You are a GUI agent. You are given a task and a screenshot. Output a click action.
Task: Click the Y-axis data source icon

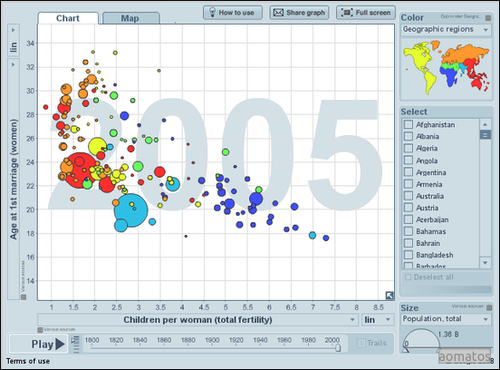coord(23,297)
